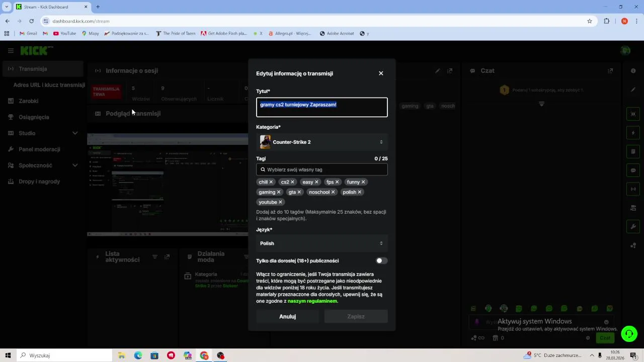
Task: Open Chrome tab search dropdown
Action: tap(7, 7)
